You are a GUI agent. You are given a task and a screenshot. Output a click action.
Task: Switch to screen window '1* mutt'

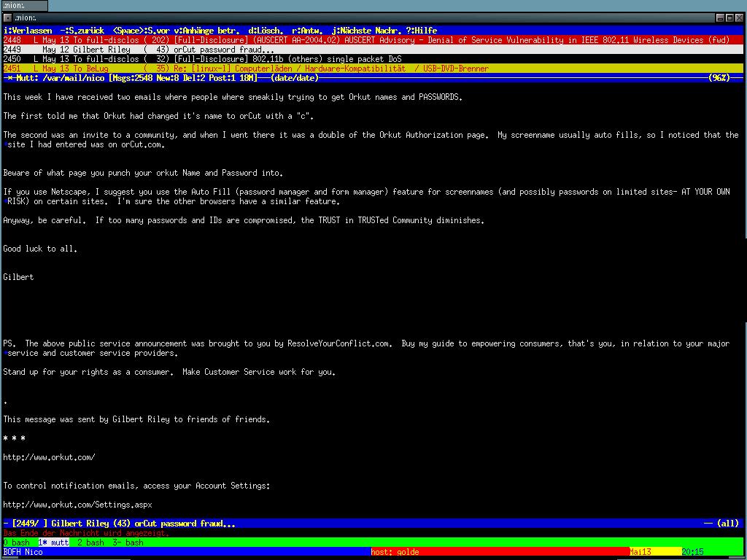click(x=53, y=542)
